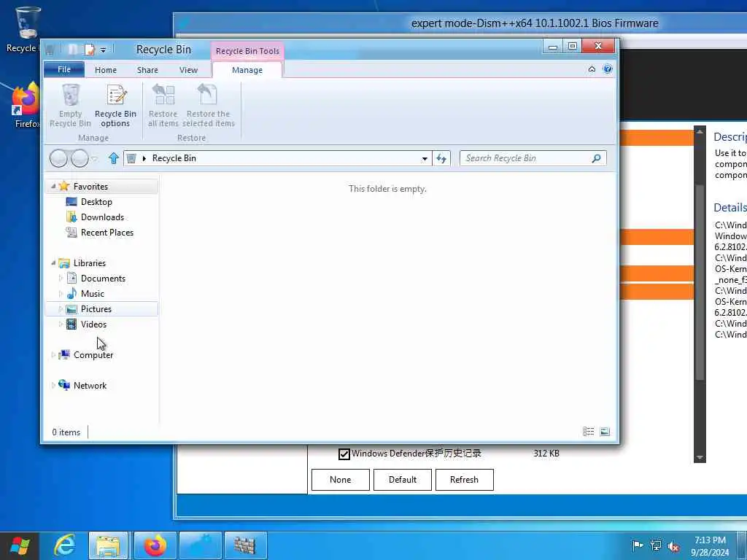This screenshot has width=747, height=560.
Task: Click the taskbar clock
Action: point(710,545)
